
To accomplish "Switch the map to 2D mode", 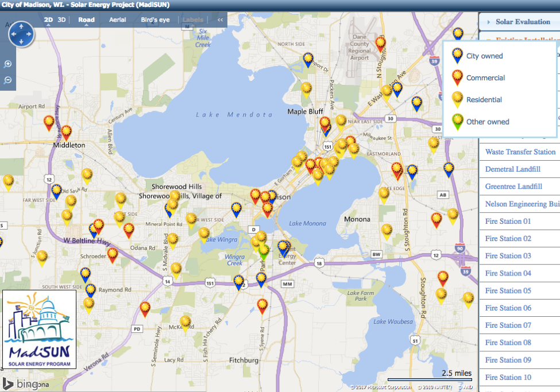I will coord(49,20).
